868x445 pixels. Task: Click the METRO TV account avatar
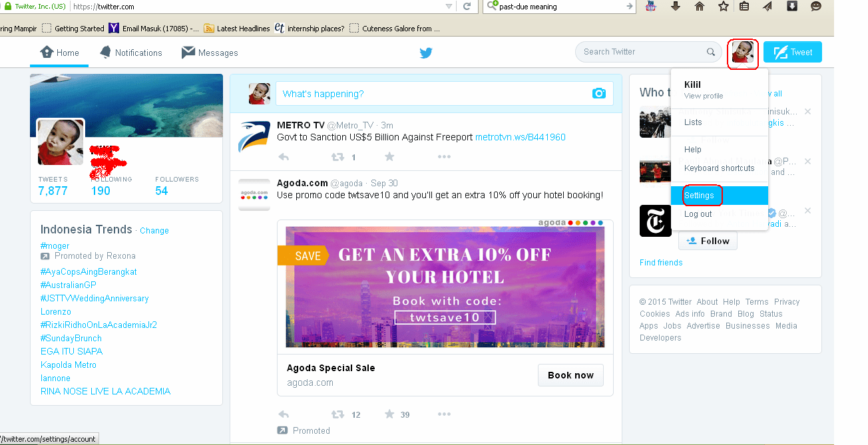click(x=254, y=137)
